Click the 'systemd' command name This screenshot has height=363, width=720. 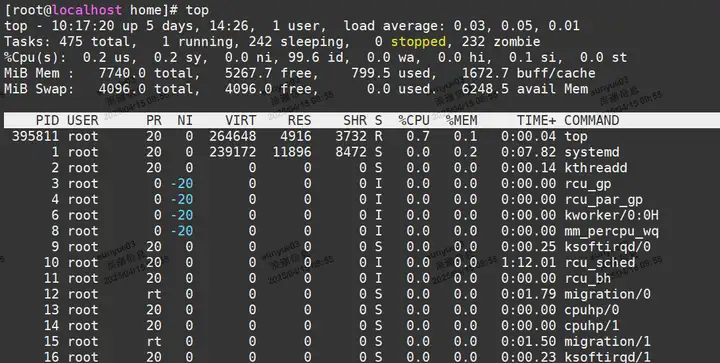coord(591,152)
